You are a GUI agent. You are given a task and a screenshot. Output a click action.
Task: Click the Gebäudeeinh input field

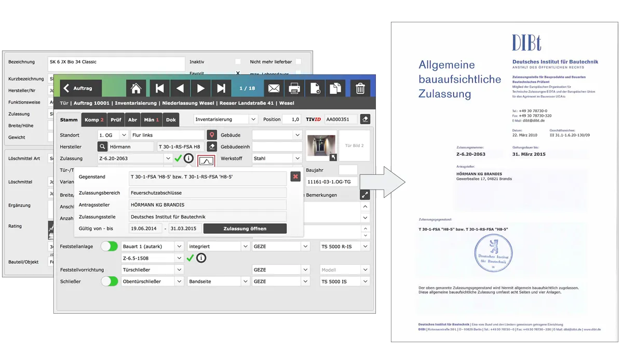tap(277, 147)
